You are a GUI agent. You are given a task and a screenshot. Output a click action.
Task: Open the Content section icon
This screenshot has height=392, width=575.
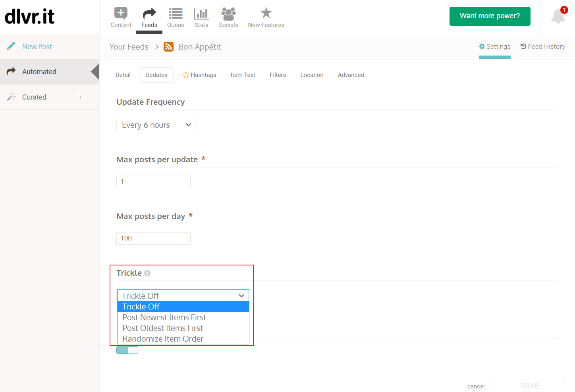121,13
